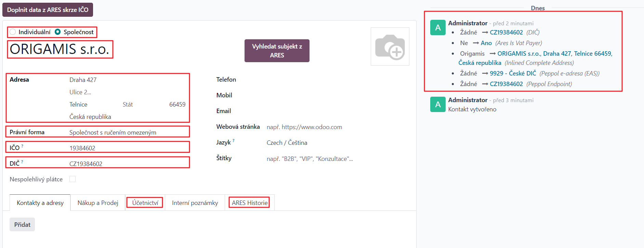Toggle the Nespolehlivý plátce checkbox

(73, 179)
